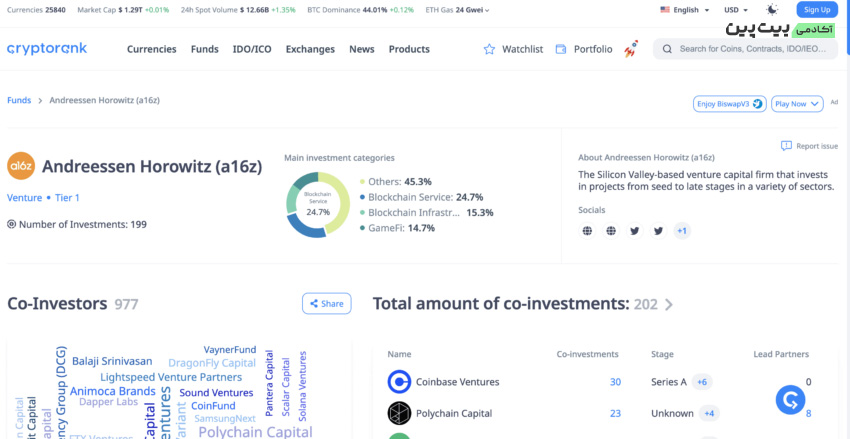This screenshot has width=850, height=439.
Task: Click the Coinbase Ventures logo icon
Action: 400,382
